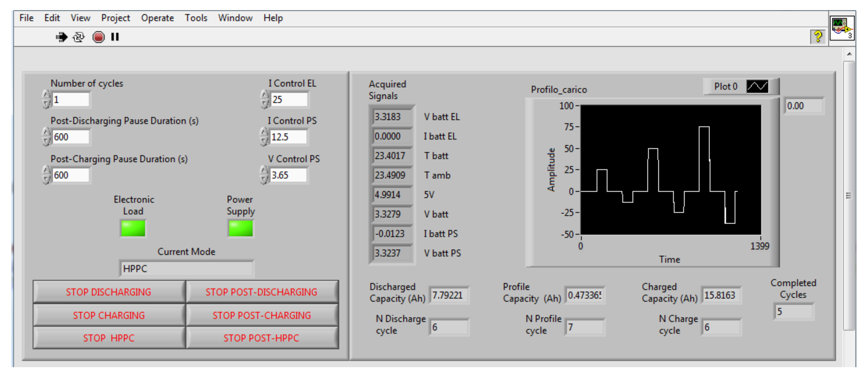Image resolution: width=868 pixels, height=380 pixels.
Task: Click the I Control PS value field
Action: 289,137
